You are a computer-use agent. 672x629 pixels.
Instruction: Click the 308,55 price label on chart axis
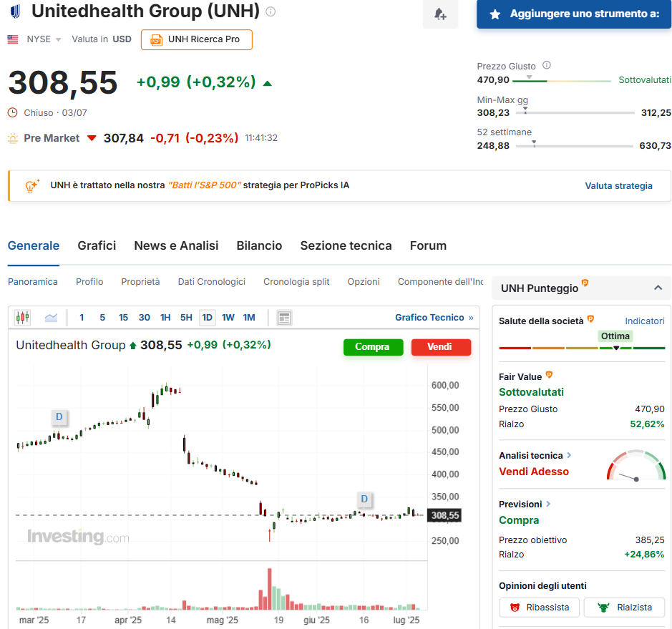coord(445,515)
